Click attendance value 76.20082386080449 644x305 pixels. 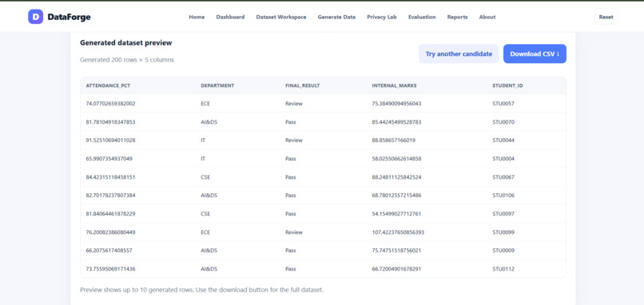(110, 232)
